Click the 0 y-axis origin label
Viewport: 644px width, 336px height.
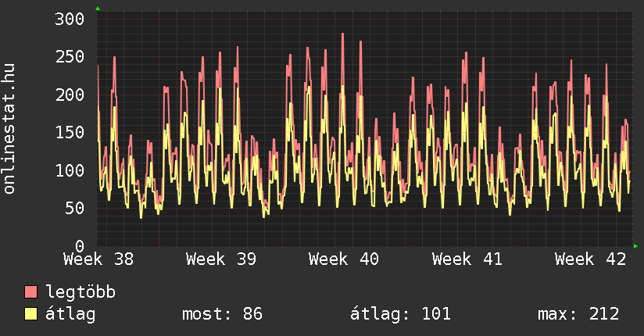tap(79, 245)
